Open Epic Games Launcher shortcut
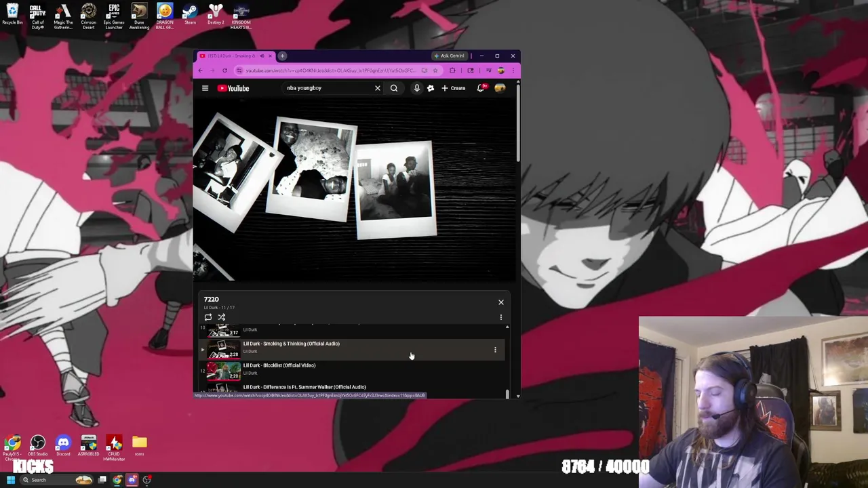 [114, 16]
